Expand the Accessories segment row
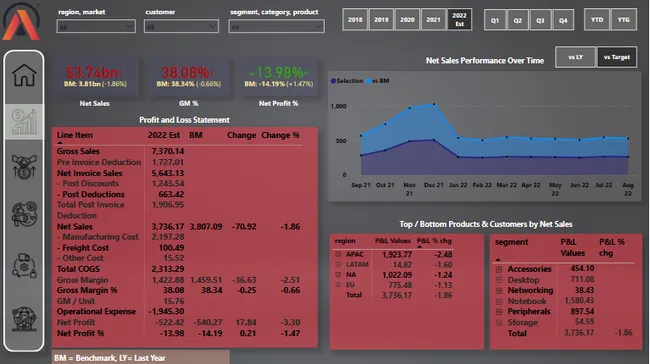The image size is (650, 364). click(x=499, y=269)
